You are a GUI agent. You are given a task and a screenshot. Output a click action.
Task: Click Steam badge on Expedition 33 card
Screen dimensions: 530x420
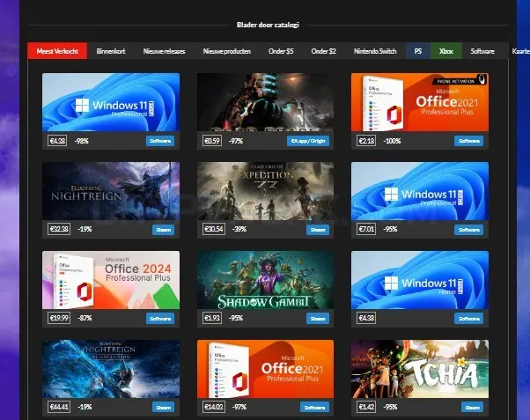pos(318,230)
